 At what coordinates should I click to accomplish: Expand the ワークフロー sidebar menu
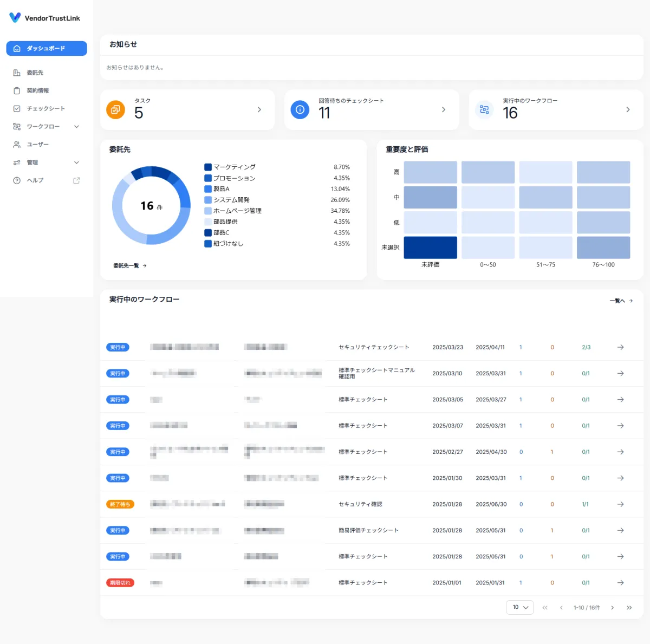click(76, 127)
